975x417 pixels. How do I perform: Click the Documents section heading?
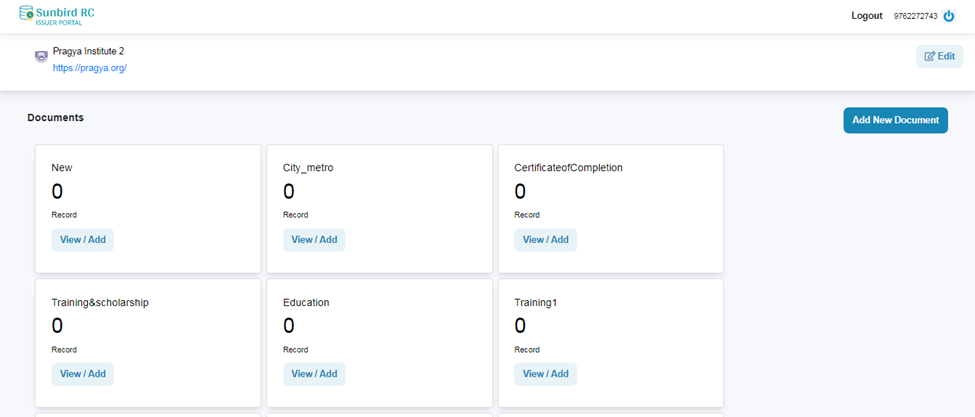point(55,118)
